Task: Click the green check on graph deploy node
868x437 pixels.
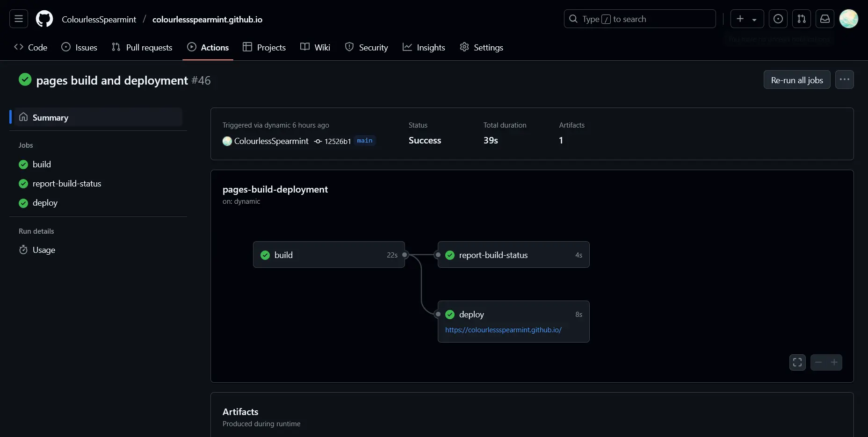Action: (x=450, y=315)
